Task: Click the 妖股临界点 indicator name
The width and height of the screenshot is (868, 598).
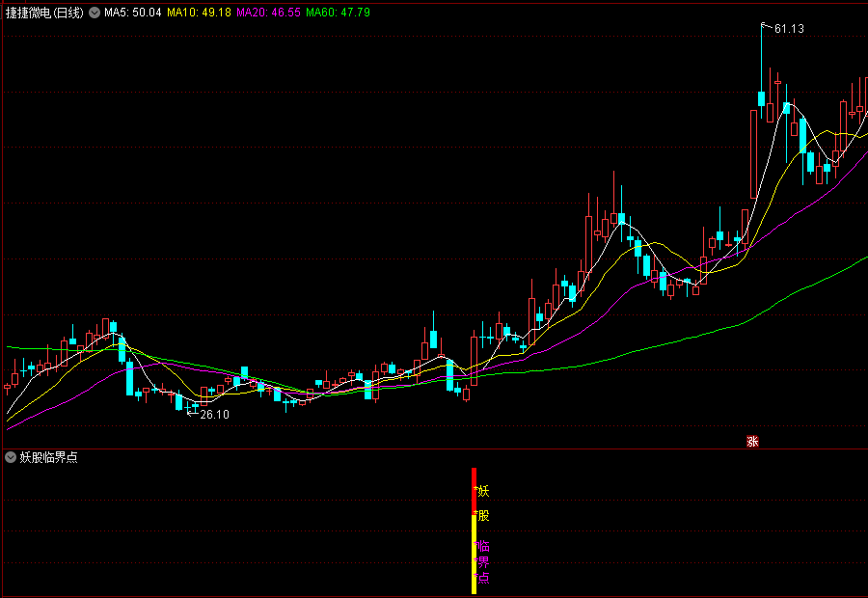Action: point(49,457)
